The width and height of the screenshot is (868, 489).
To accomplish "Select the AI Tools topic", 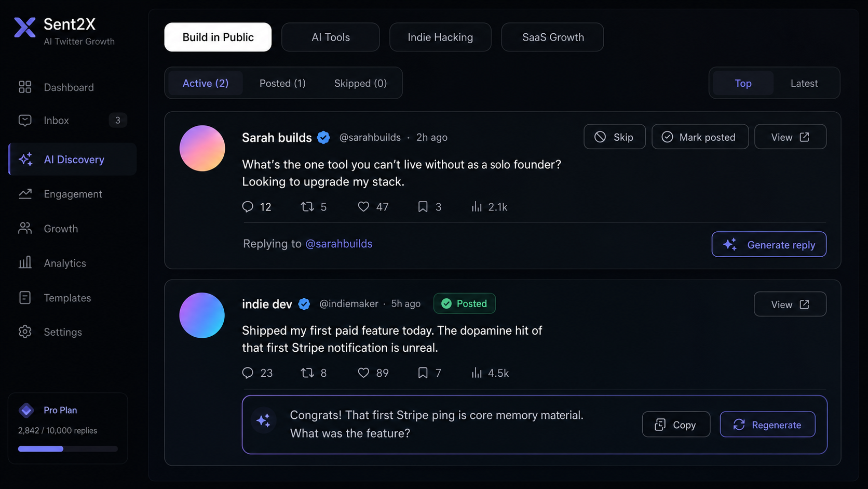I will pos(331,37).
